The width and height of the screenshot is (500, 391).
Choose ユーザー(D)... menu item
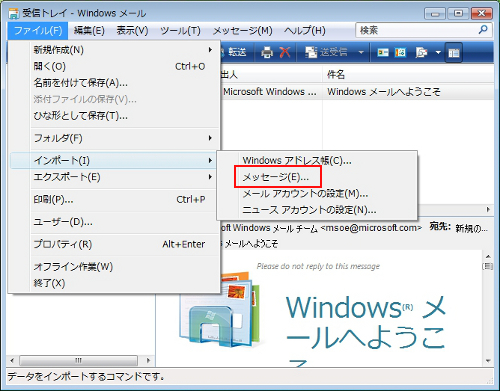(x=115, y=222)
